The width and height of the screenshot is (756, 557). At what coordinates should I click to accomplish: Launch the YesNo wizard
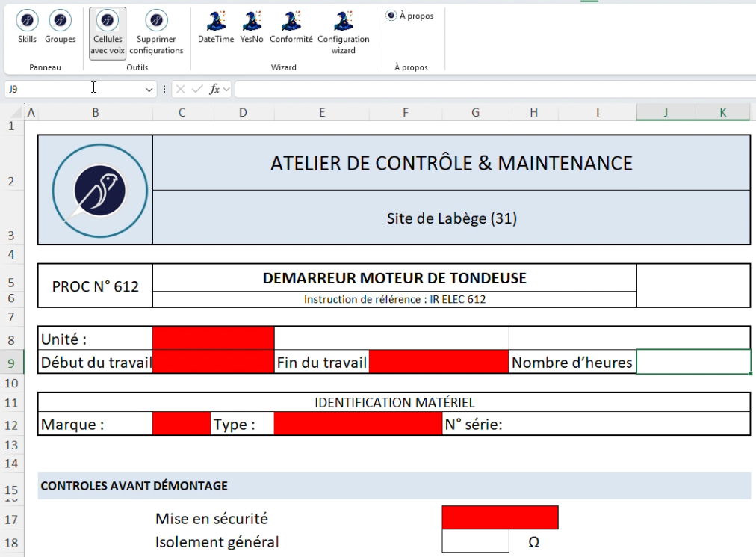pos(252,27)
